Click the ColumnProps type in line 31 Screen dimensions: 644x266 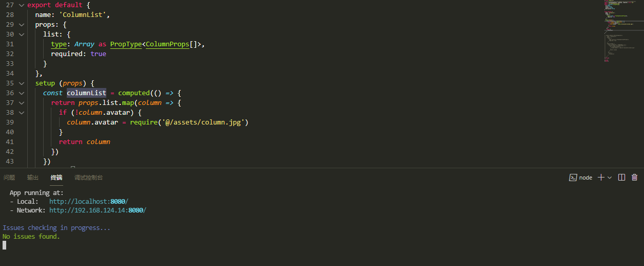(x=167, y=44)
